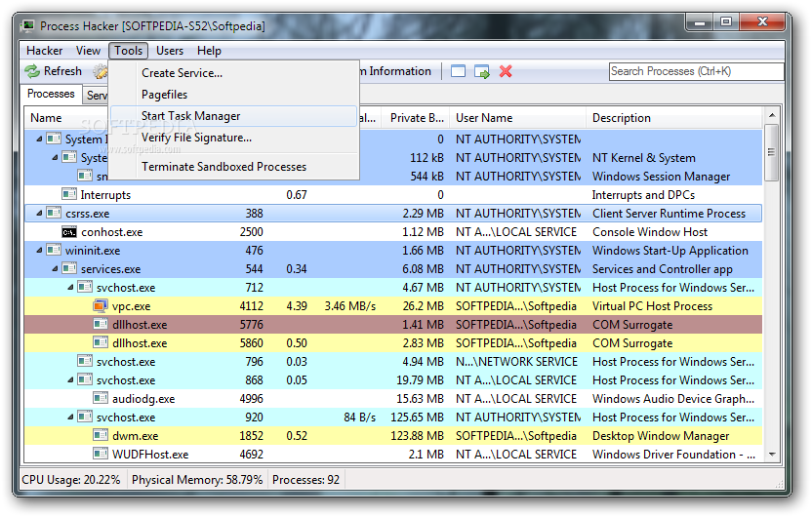Collapse svchost.exe PID 920 node

pos(70,418)
